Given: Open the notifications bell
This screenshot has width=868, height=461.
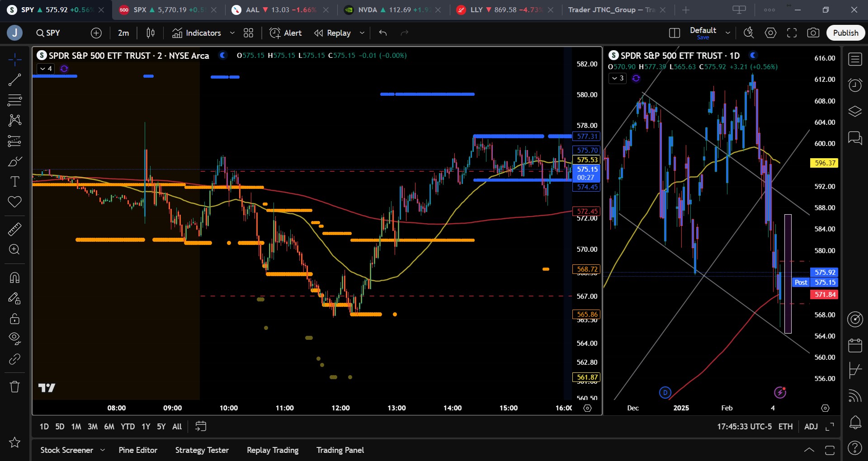Looking at the screenshot, I should [855, 422].
